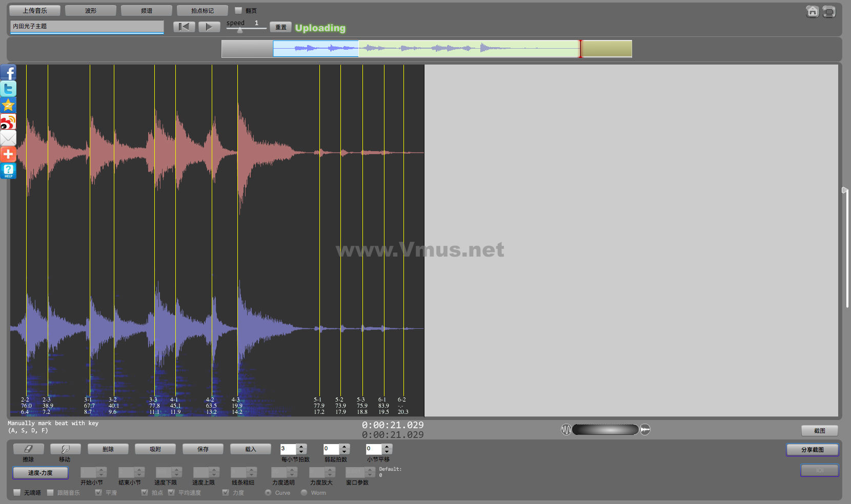Image resolution: width=851 pixels, height=504 pixels.
Task: Switch to the 频谱 spectrum view
Action: tap(147, 11)
